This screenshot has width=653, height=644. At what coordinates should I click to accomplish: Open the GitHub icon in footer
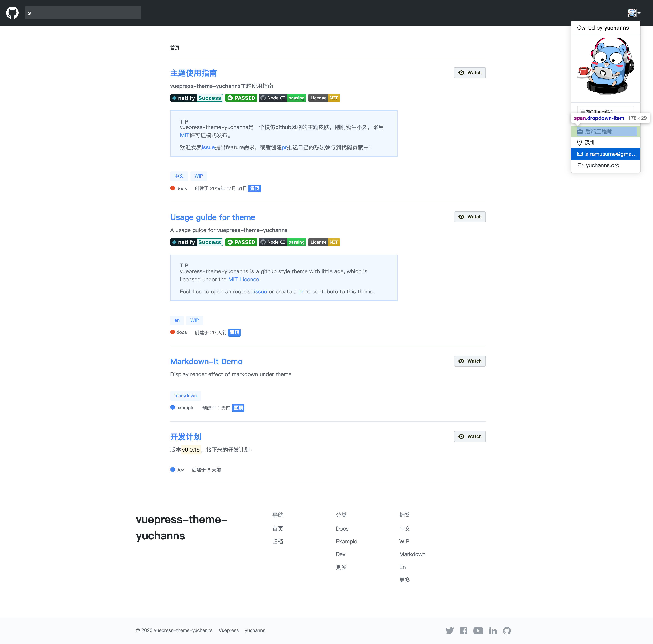point(507,630)
